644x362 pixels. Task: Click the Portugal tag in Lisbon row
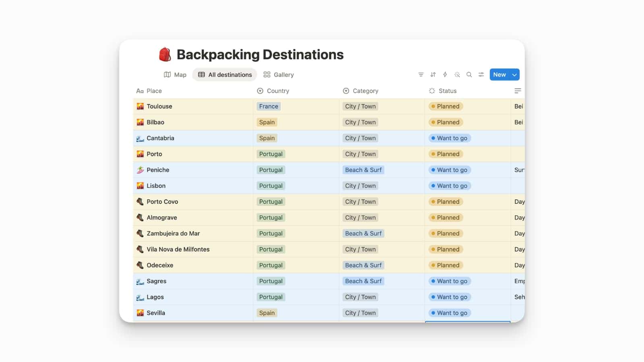click(x=271, y=186)
